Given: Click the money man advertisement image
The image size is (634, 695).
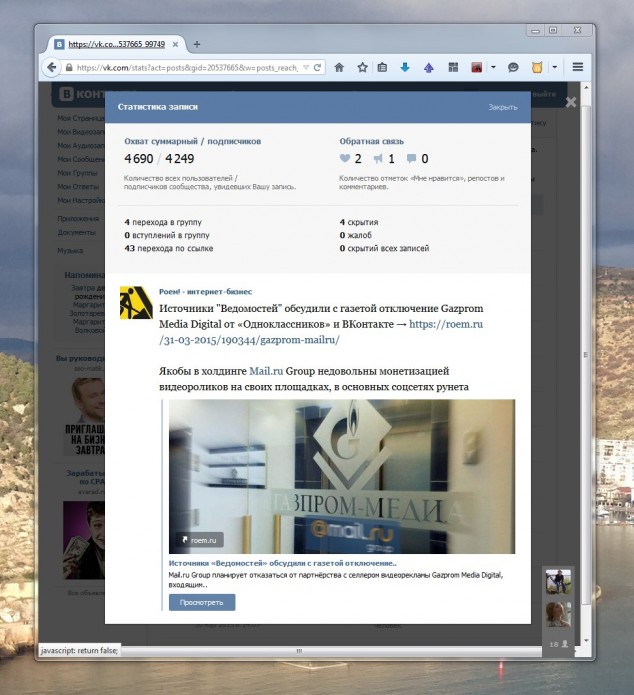Looking at the screenshot, I should pyautogui.click(x=84, y=540).
